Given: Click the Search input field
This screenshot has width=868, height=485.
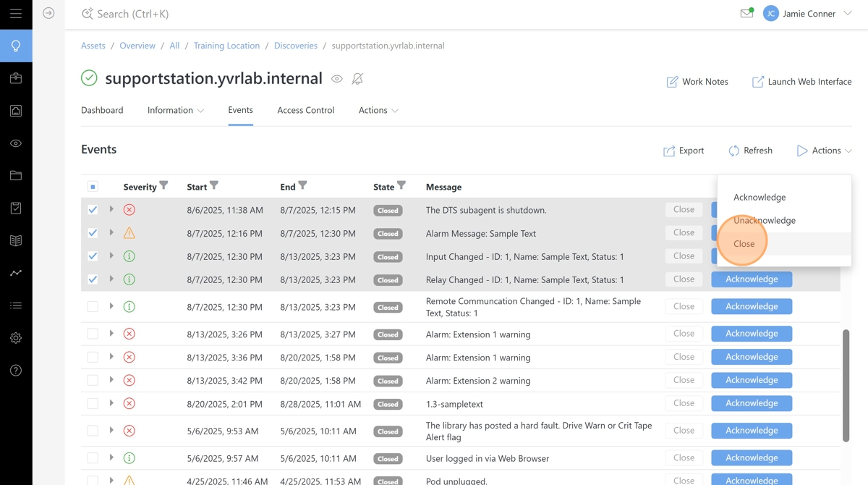Looking at the screenshot, I should [133, 14].
